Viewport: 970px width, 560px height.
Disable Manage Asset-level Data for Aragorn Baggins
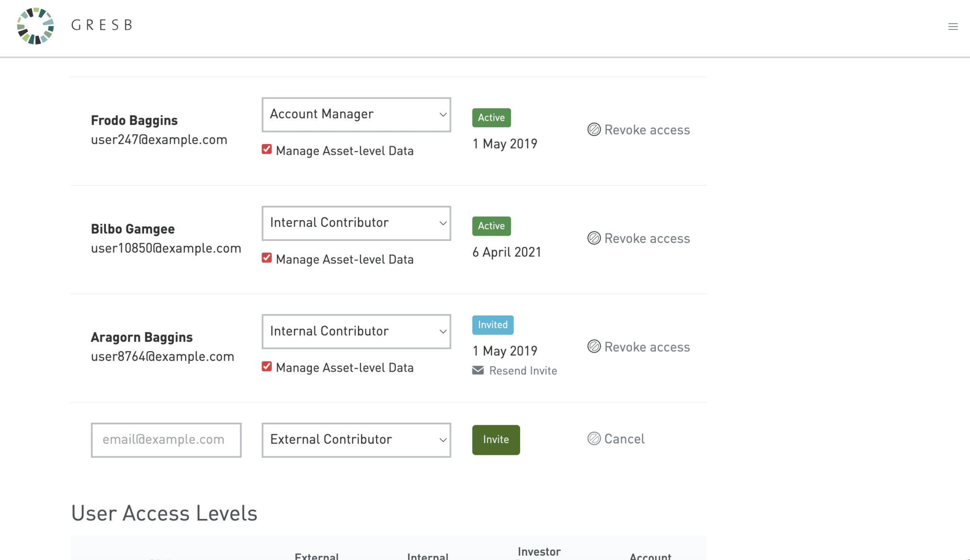267,366
